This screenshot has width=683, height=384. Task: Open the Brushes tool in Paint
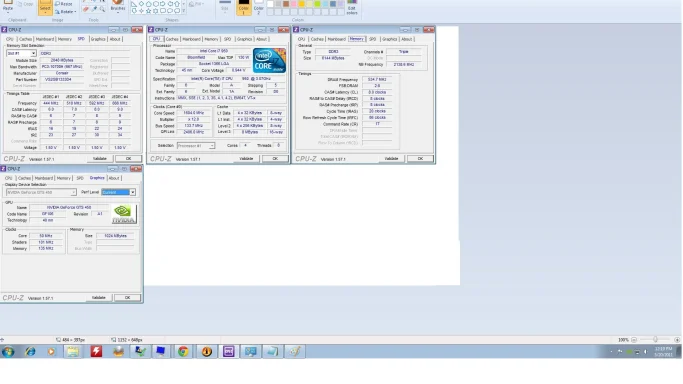tap(118, 6)
